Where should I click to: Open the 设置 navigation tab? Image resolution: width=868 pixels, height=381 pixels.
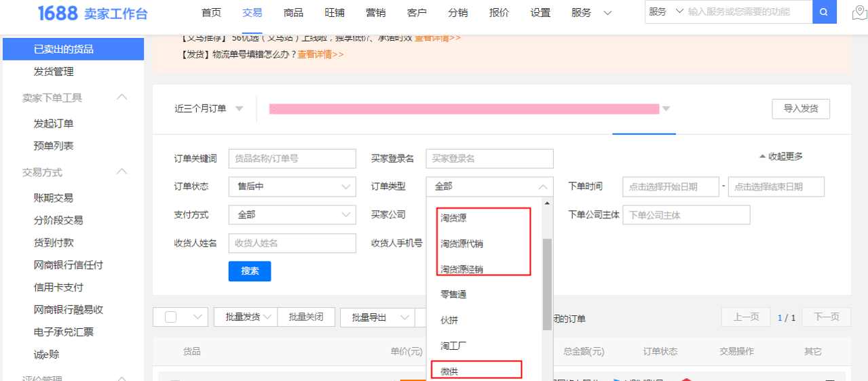540,13
